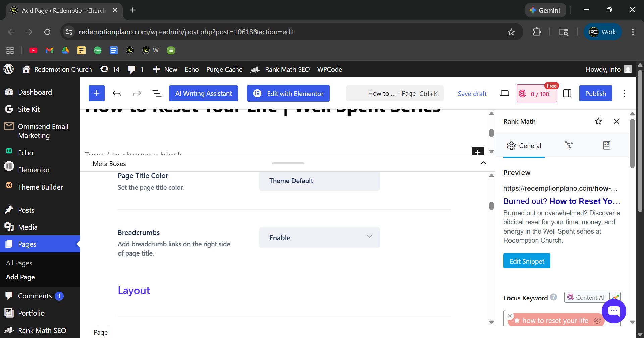Open the Document Overview list icon
The image size is (644, 338).
click(157, 93)
